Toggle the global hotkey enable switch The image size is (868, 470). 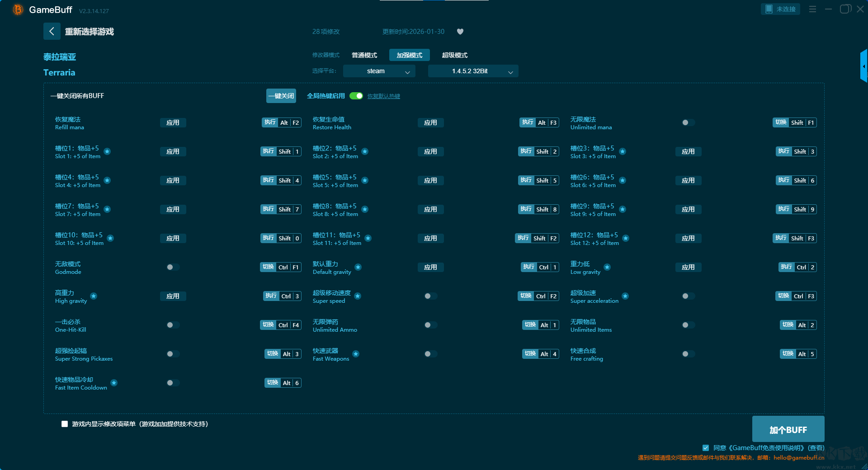pos(356,96)
